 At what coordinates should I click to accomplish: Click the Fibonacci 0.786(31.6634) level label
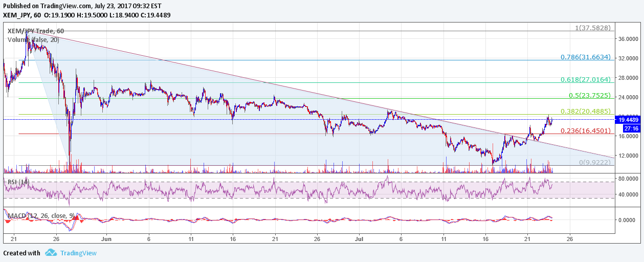pyautogui.click(x=586, y=57)
